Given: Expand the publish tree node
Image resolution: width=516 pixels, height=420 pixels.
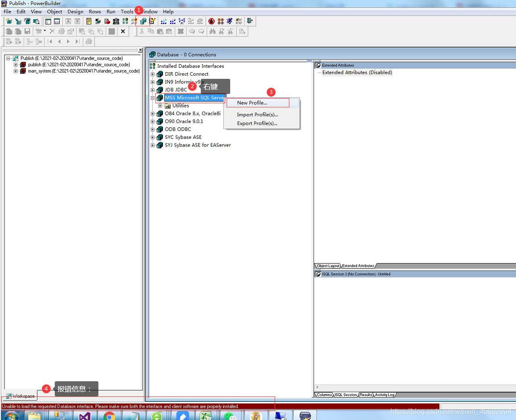Looking at the screenshot, I should [x=15, y=65].
